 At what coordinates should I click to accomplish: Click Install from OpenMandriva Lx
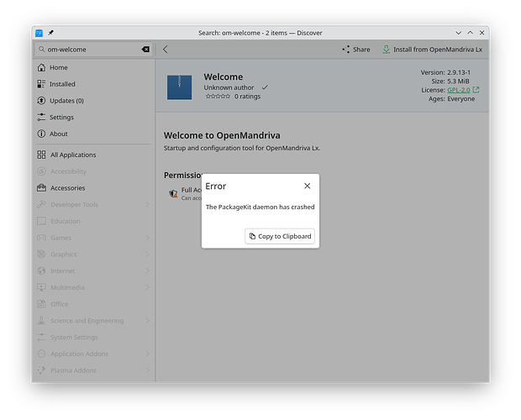click(x=432, y=49)
